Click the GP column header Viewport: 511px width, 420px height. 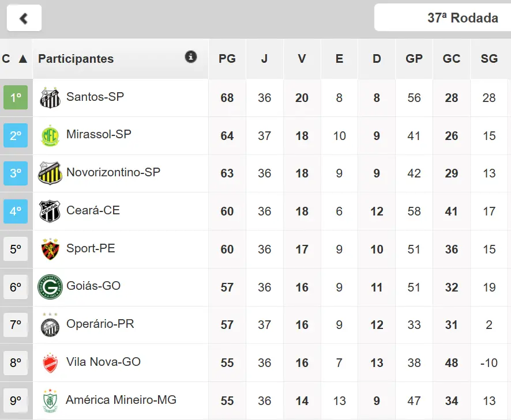click(x=414, y=59)
